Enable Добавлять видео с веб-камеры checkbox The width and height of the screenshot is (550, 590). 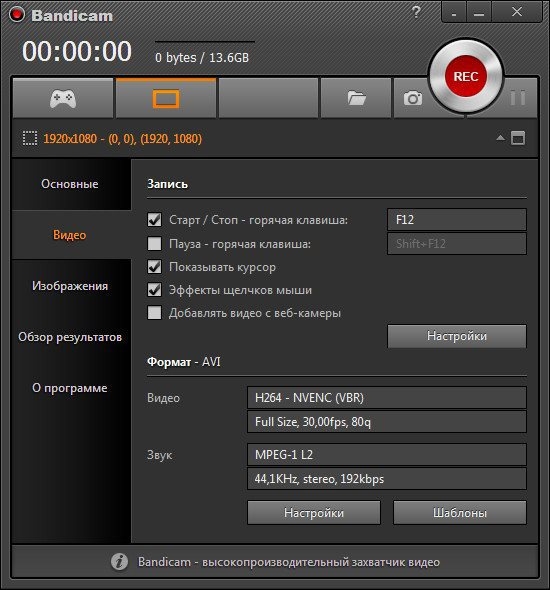[x=154, y=313]
